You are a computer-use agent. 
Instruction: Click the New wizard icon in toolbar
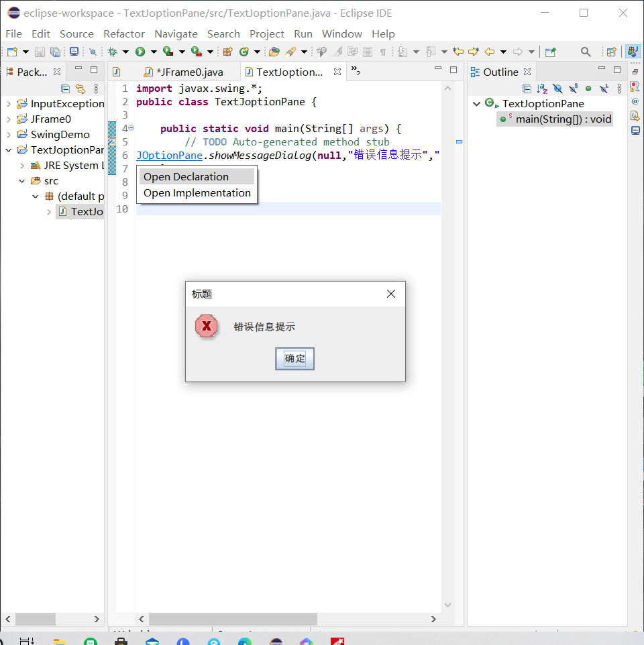pos(12,52)
